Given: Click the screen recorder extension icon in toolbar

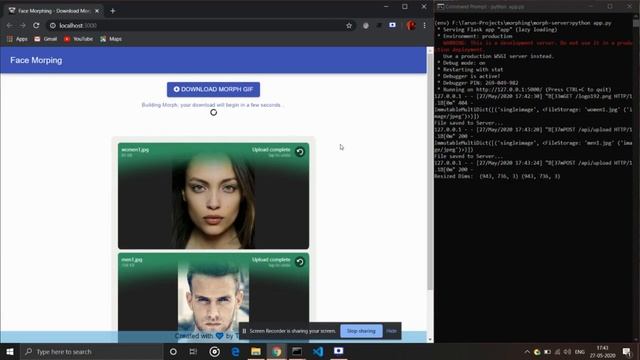Looking at the screenshot, I should tap(392, 25).
